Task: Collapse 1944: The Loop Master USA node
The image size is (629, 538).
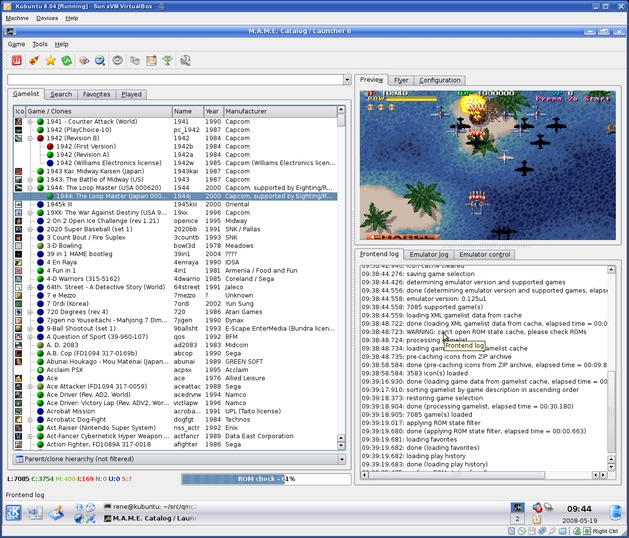Action: click(x=30, y=188)
